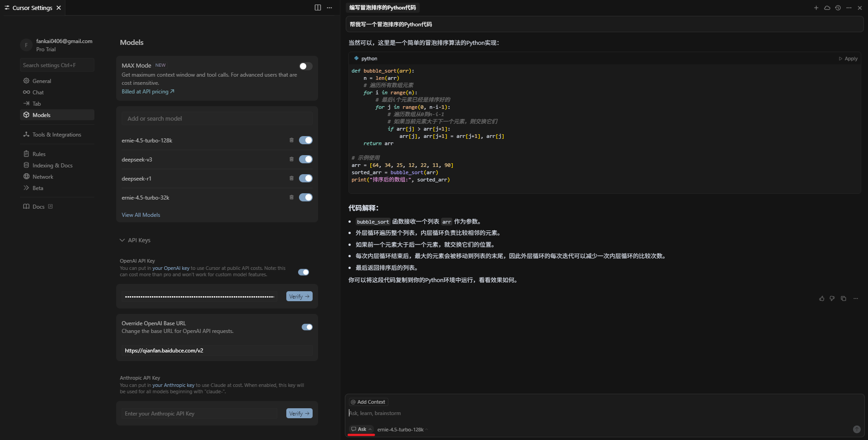Verify the OpenAI API key
868x440 pixels.
(299, 296)
